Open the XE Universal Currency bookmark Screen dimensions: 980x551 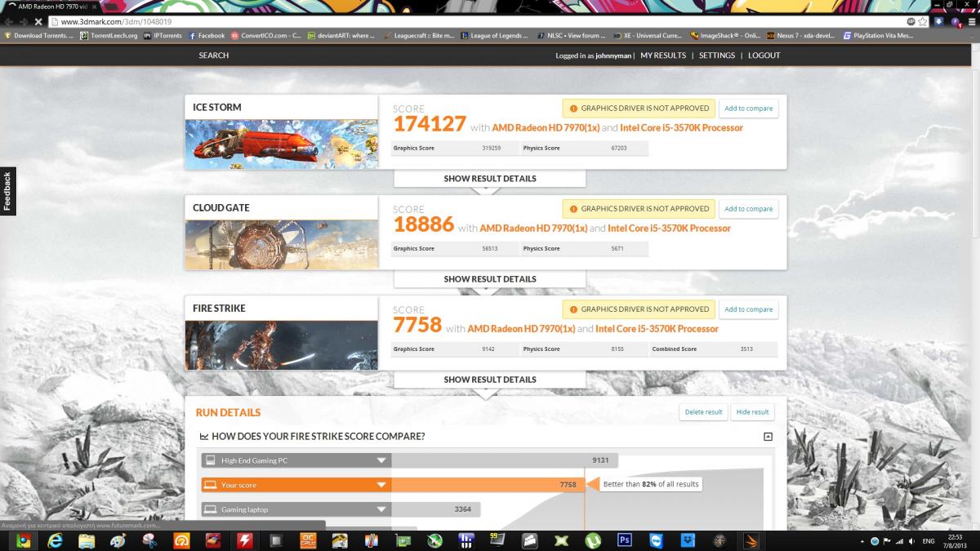point(648,36)
